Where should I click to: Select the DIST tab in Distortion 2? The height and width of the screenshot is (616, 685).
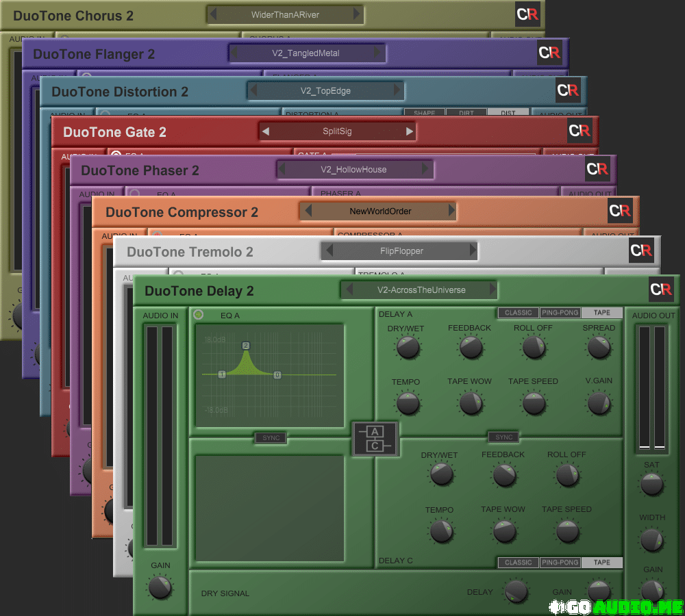pos(508,113)
